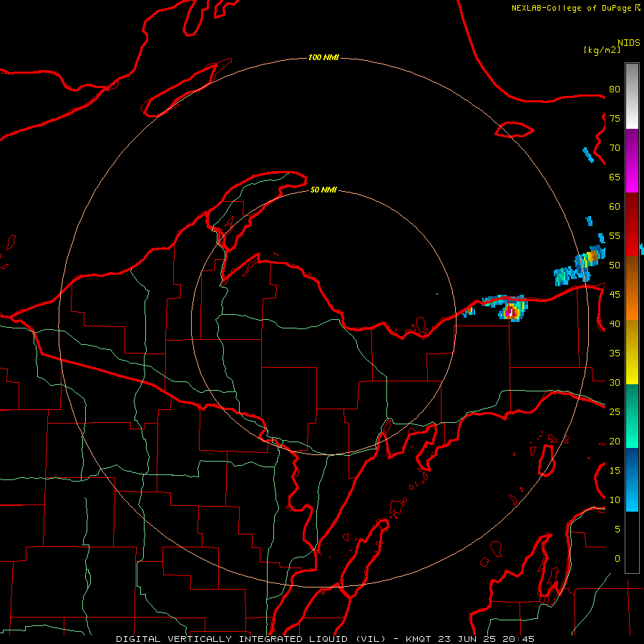This screenshot has height=644, width=644.
Task: Click the 60 value on the color scale
Action: point(615,207)
